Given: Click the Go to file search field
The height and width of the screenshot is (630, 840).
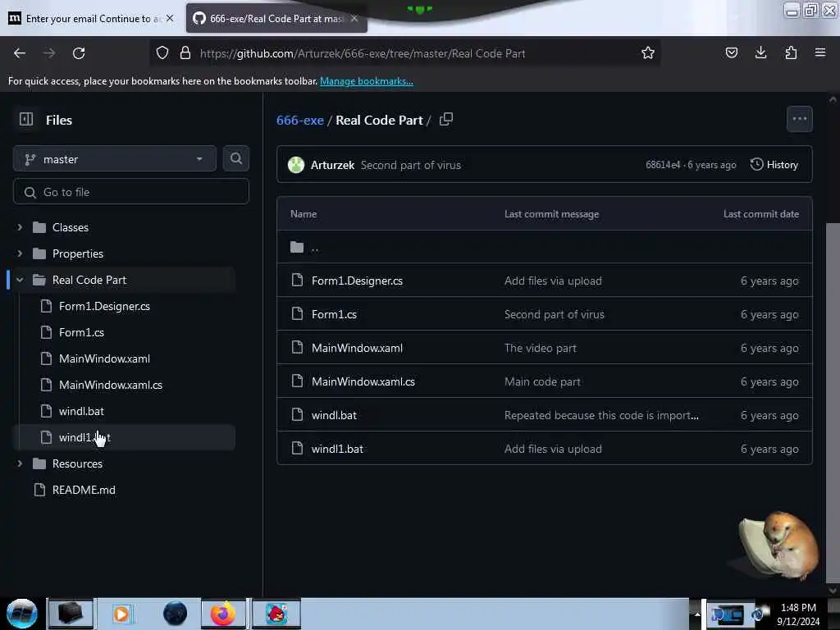Looking at the screenshot, I should (x=131, y=192).
